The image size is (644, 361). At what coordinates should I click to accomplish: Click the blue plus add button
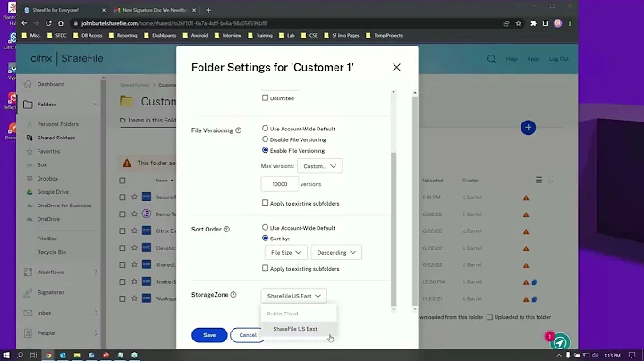[529, 128]
